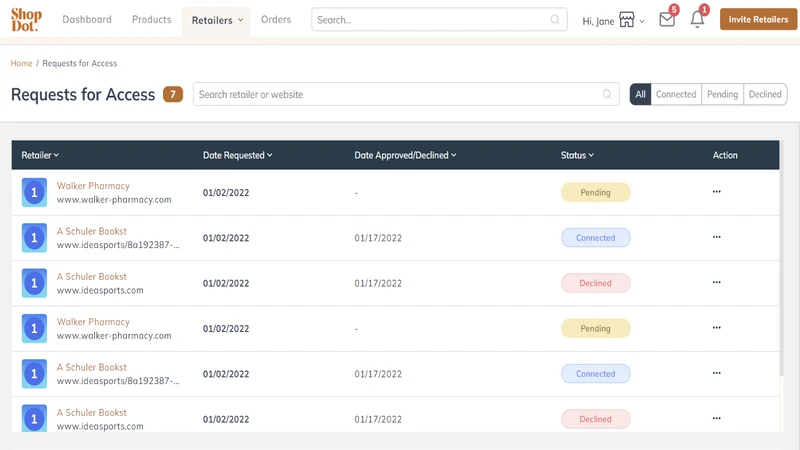Sort by Date Approved/Declined column
The width and height of the screenshot is (800, 450).
coord(405,155)
